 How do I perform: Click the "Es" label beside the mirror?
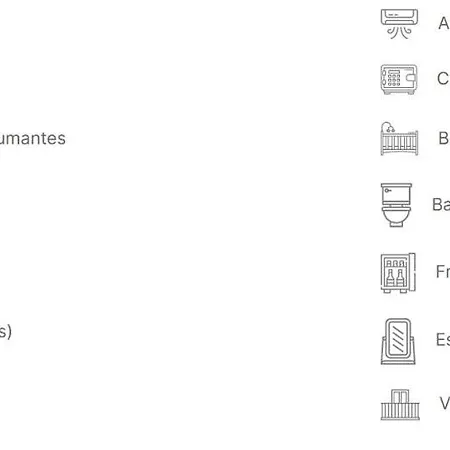pyautogui.click(x=443, y=340)
